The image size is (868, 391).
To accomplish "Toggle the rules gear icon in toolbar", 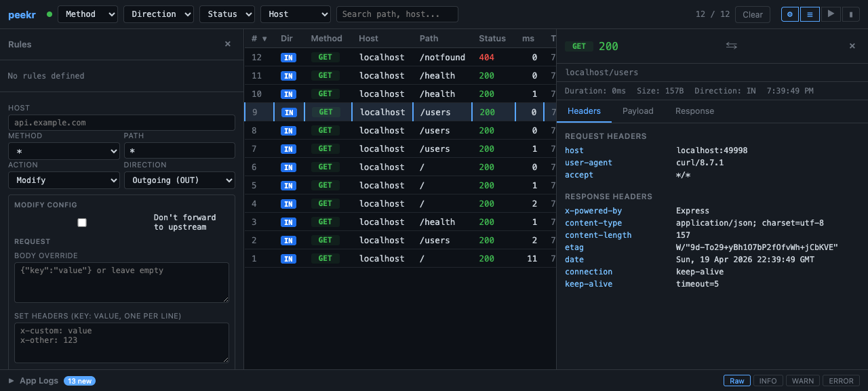I will click(790, 14).
